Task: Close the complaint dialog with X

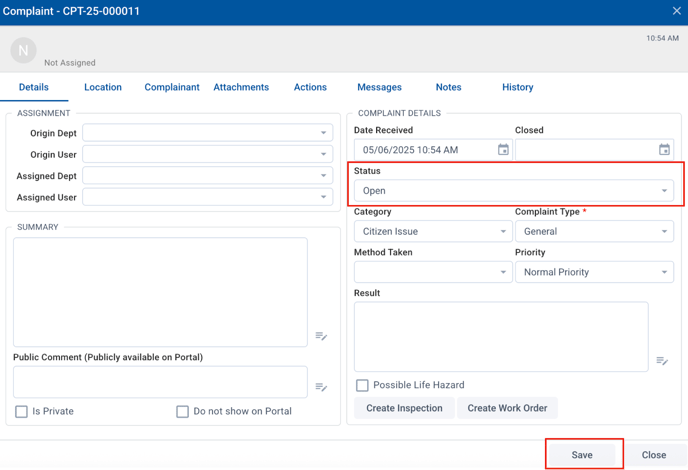Action: pyautogui.click(x=676, y=11)
